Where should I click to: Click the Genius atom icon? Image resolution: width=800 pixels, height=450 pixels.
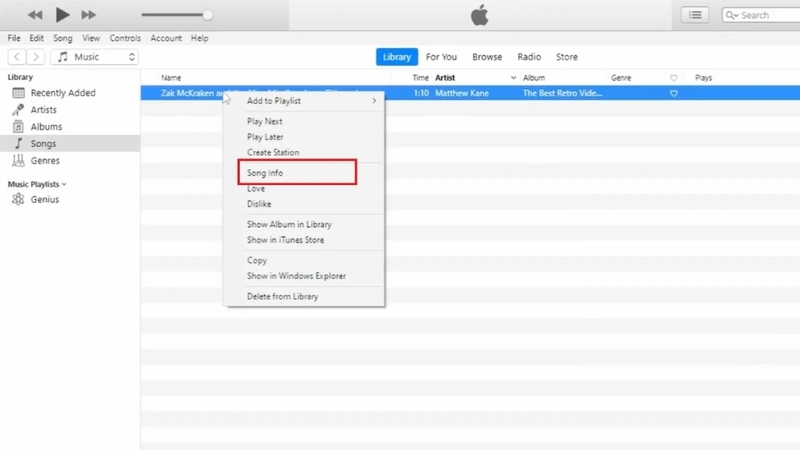point(18,199)
